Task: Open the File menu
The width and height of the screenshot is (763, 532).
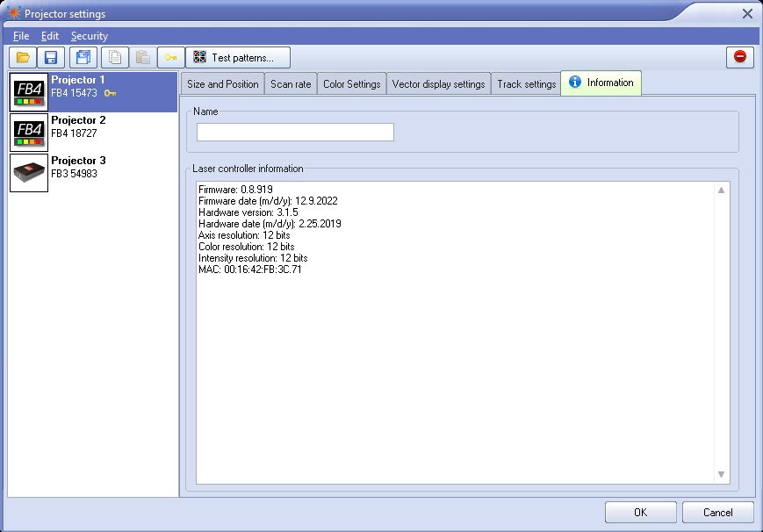Action: pyautogui.click(x=21, y=36)
